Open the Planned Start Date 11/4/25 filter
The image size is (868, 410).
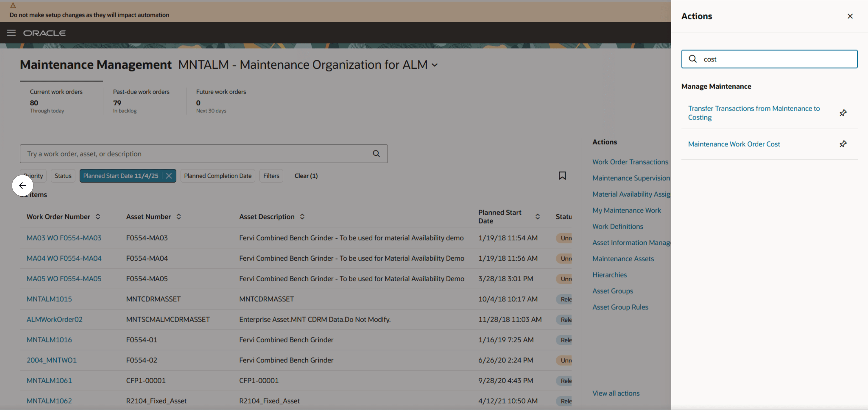tap(121, 176)
